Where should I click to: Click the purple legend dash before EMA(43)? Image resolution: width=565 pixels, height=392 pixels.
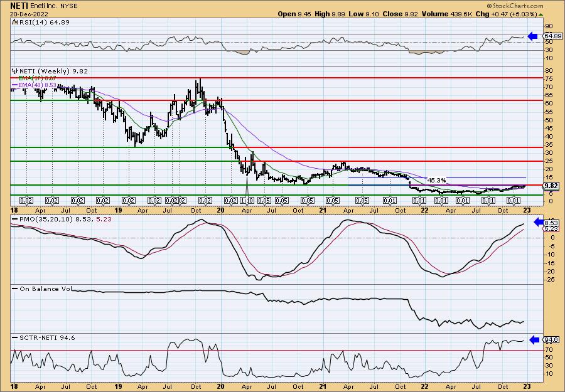coord(14,85)
